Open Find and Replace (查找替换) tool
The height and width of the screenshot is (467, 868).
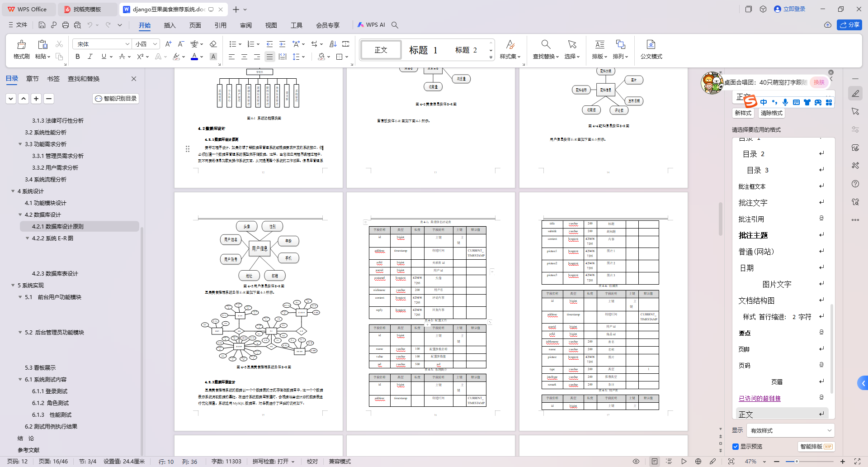coord(546,49)
